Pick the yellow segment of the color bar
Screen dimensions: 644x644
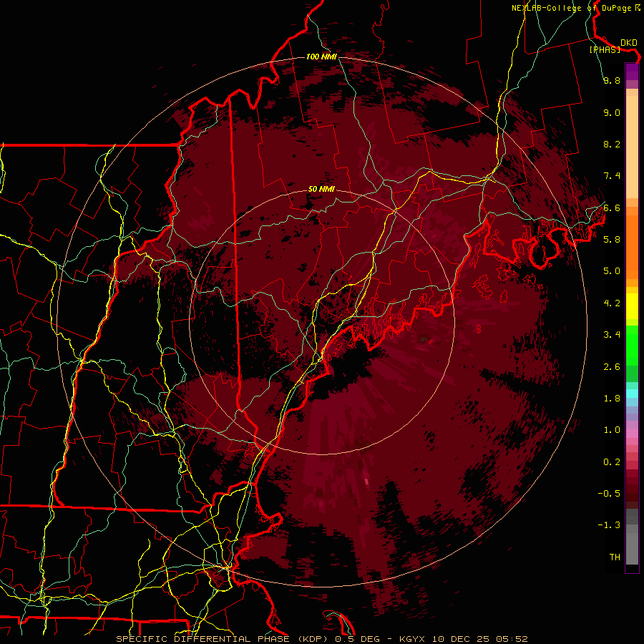coord(632,306)
